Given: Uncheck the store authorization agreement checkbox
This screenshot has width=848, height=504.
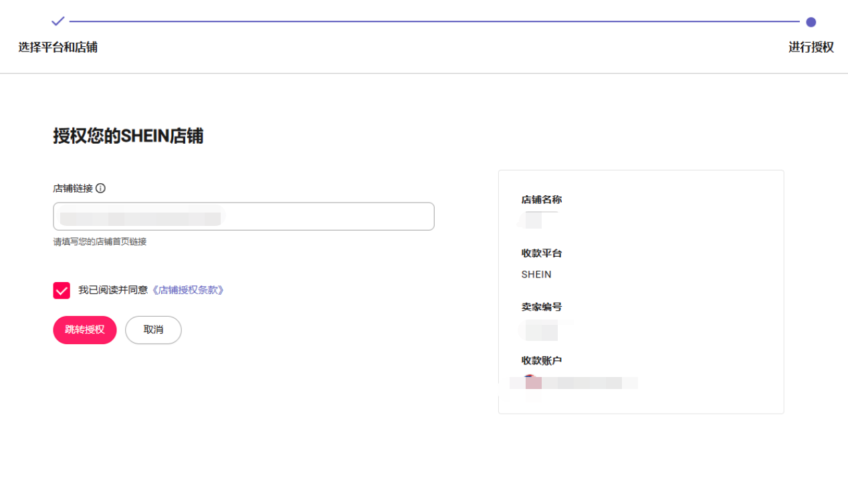Looking at the screenshot, I should tap(62, 290).
